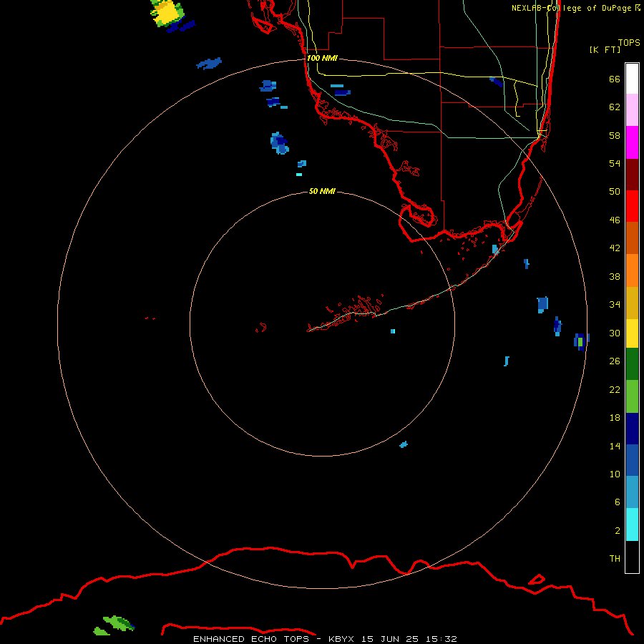The image size is (644, 644).
Task: Click the light pink legend swatch
Action: (x=632, y=110)
